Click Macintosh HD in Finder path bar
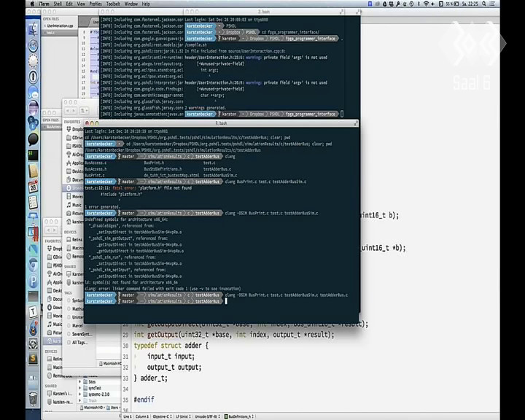This screenshot has width=525, height=420. pos(91,408)
